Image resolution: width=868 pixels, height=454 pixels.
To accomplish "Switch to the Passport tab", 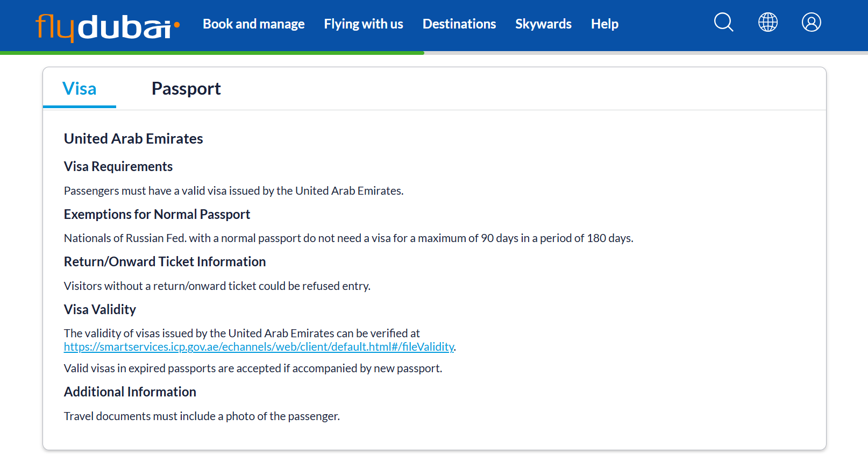I will (186, 88).
